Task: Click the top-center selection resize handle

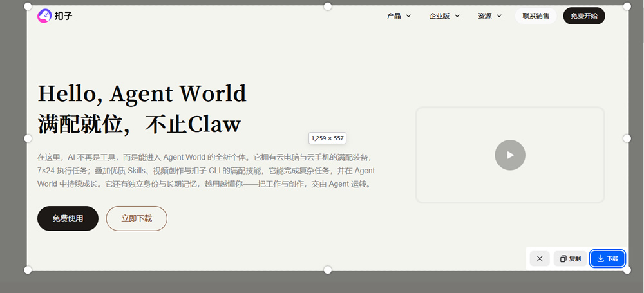Action: [327, 6]
